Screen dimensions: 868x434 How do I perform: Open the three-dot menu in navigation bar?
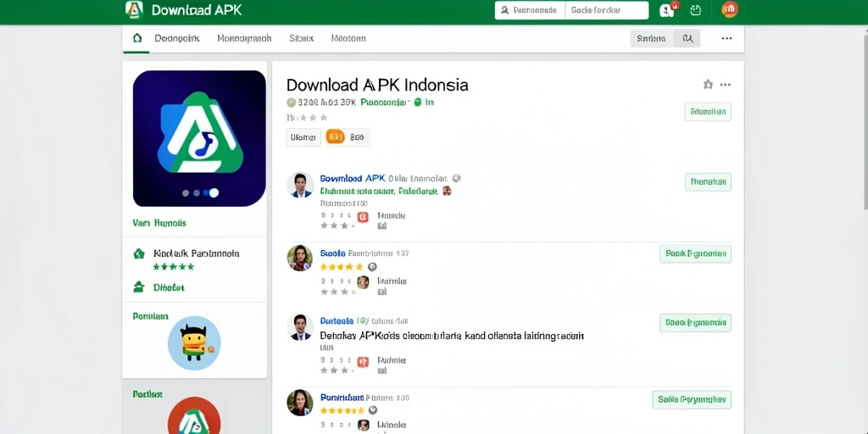pyautogui.click(x=726, y=38)
